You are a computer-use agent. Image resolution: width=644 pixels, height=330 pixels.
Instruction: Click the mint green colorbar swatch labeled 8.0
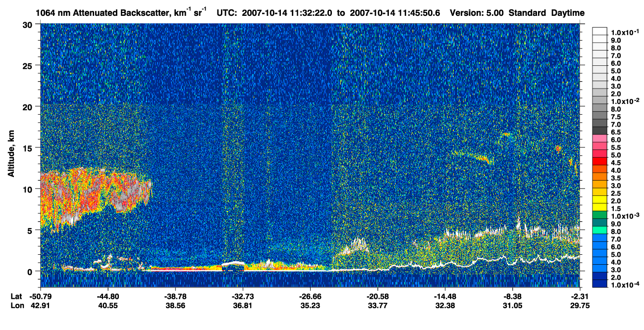[x=599, y=230]
